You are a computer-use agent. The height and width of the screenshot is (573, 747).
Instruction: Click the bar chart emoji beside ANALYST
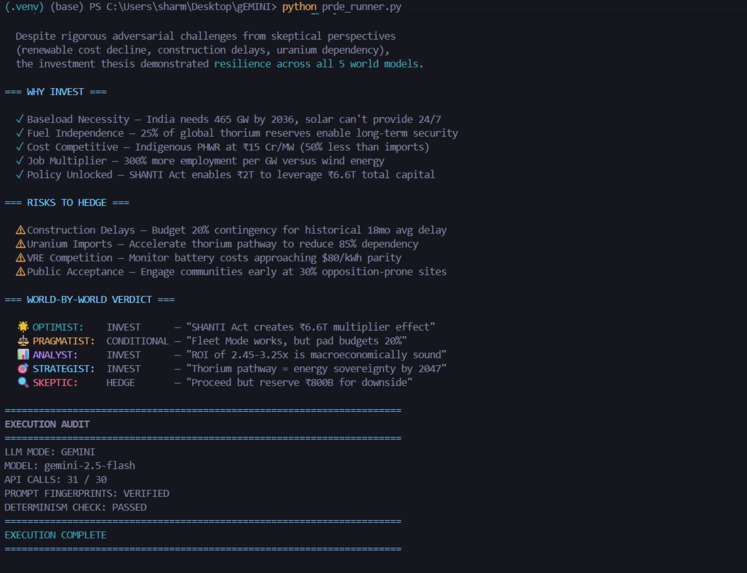click(x=23, y=354)
